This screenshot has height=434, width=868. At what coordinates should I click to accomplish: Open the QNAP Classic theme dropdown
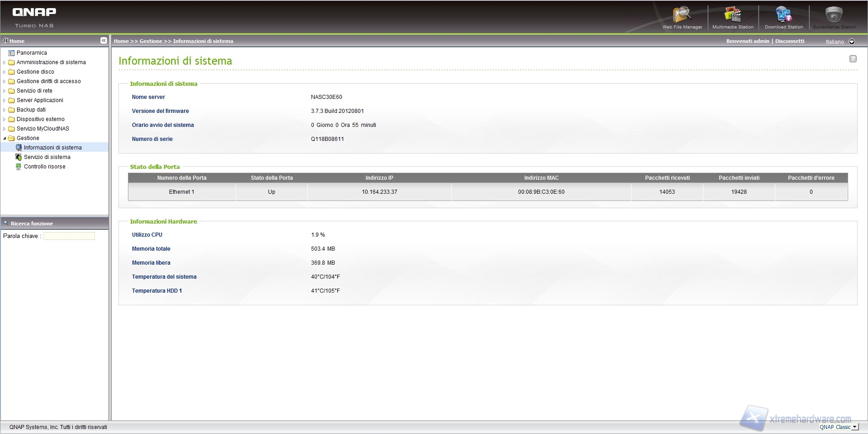tap(854, 427)
